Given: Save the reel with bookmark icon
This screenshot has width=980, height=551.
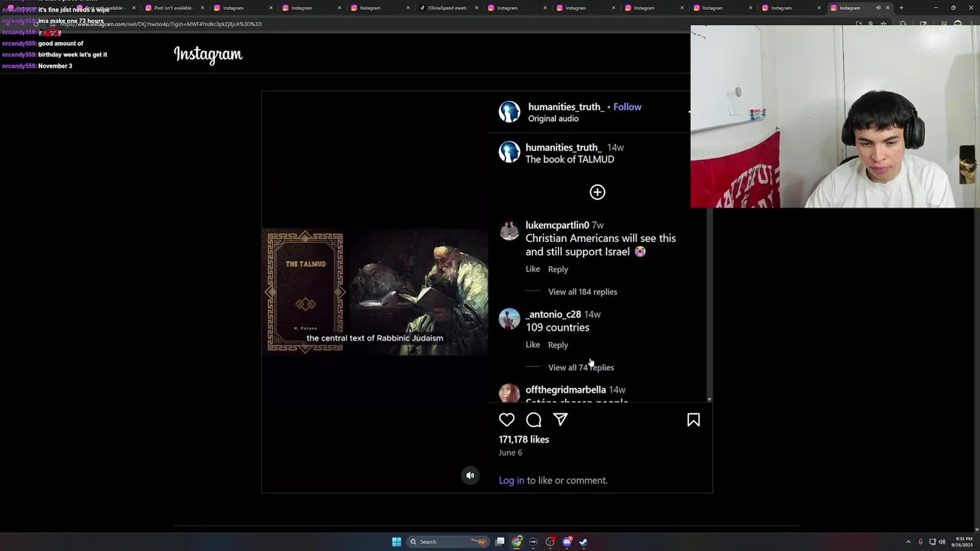Looking at the screenshot, I should click(x=694, y=419).
